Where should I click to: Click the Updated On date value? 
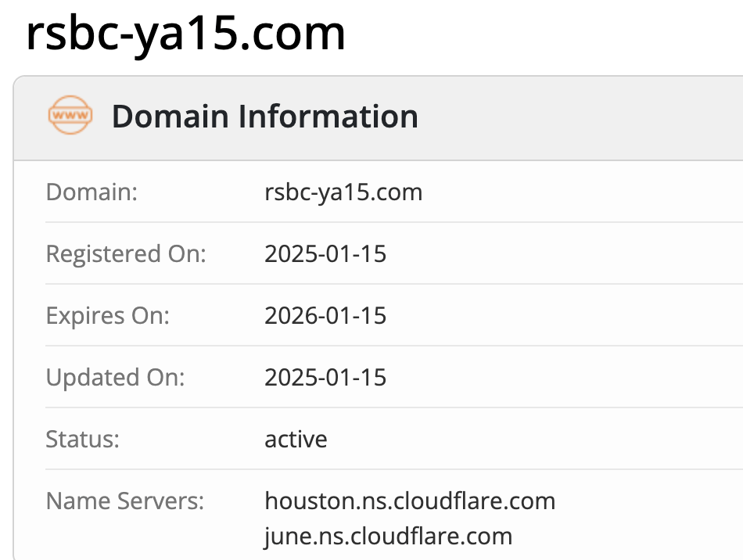[x=325, y=377]
